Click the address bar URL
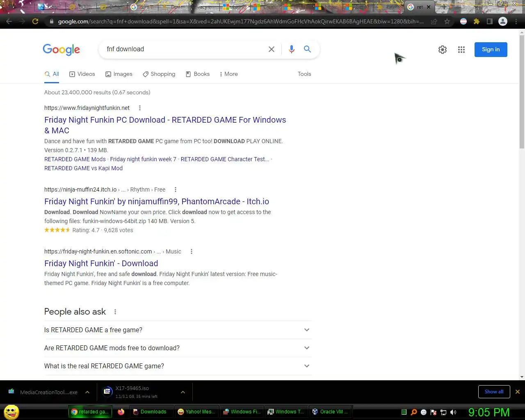The width and height of the screenshot is (525, 420). [x=241, y=21]
